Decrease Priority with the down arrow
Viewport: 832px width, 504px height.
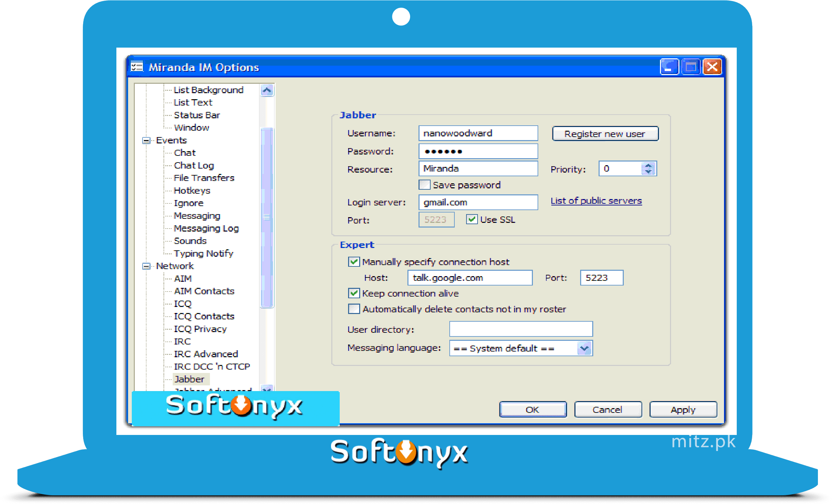[648, 172]
